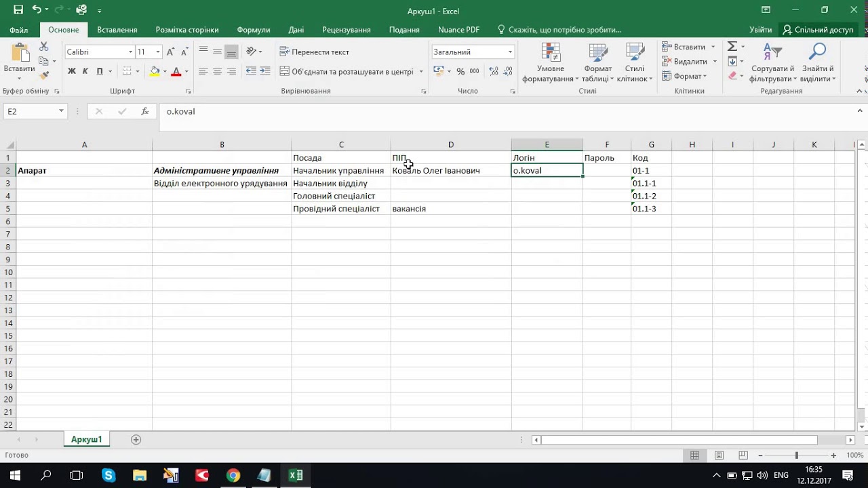868x488 pixels.
Task: Open the Загальний number format dropdown
Action: [510, 52]
